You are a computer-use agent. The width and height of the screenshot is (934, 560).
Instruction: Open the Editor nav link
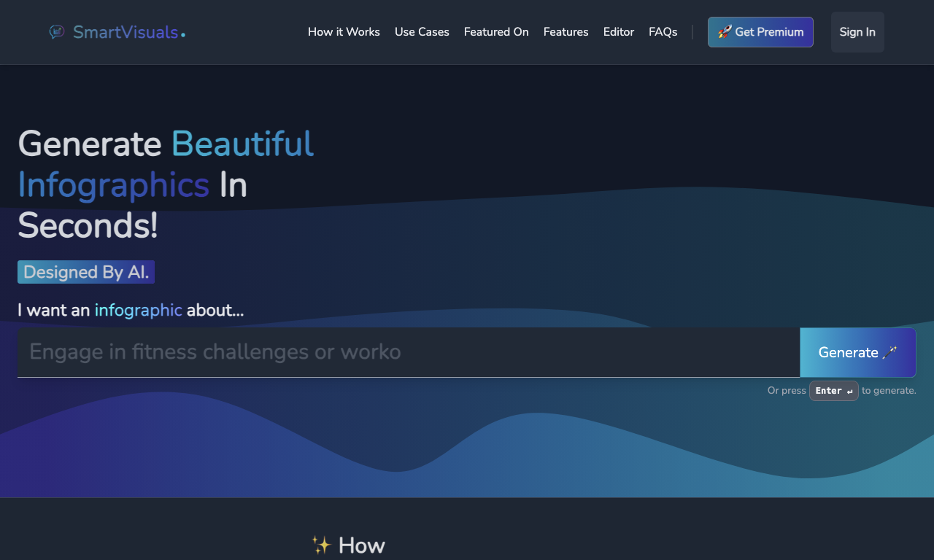click(x=619, y=32)
